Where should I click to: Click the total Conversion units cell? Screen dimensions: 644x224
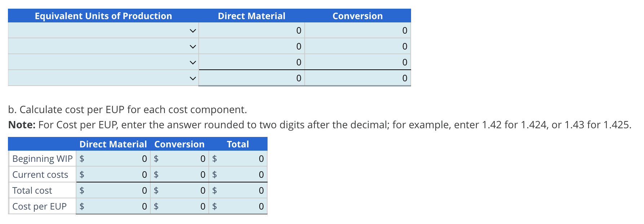[x=357, y=78]
